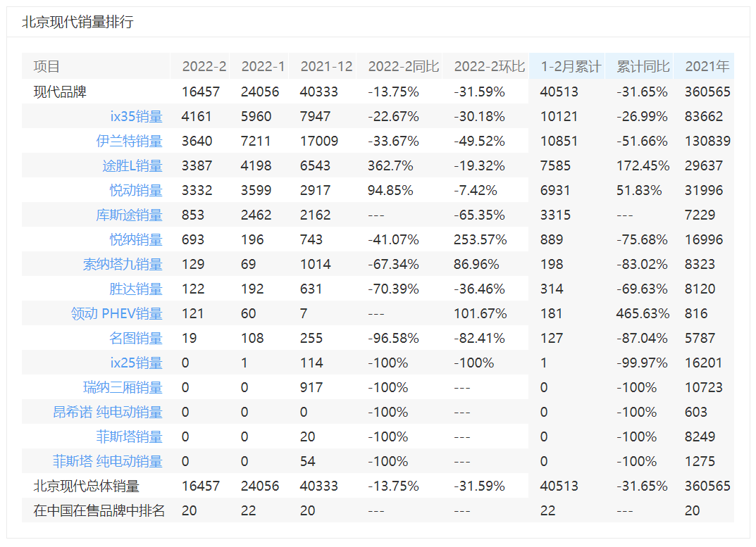Click the ix25 2021年 value 16201
Image resolution: width=756 pixels, height=547 pixels.
(703, 363)
